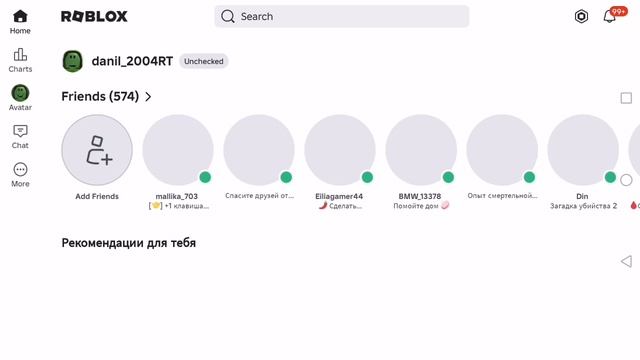Click the Сделать… game status under Elliagamer44
The width and height of the screenshot is (640, 360).
[x=340, y=206]
